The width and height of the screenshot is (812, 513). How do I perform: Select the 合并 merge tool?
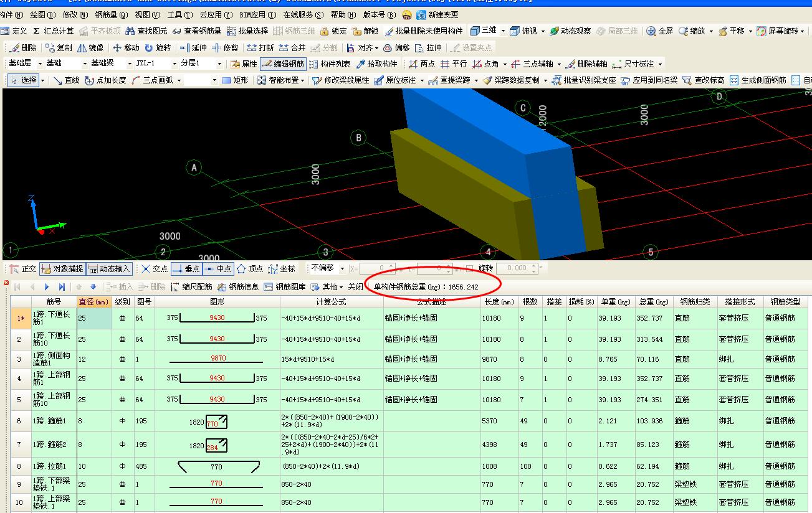pyautogui.click(x=292, y=47)
